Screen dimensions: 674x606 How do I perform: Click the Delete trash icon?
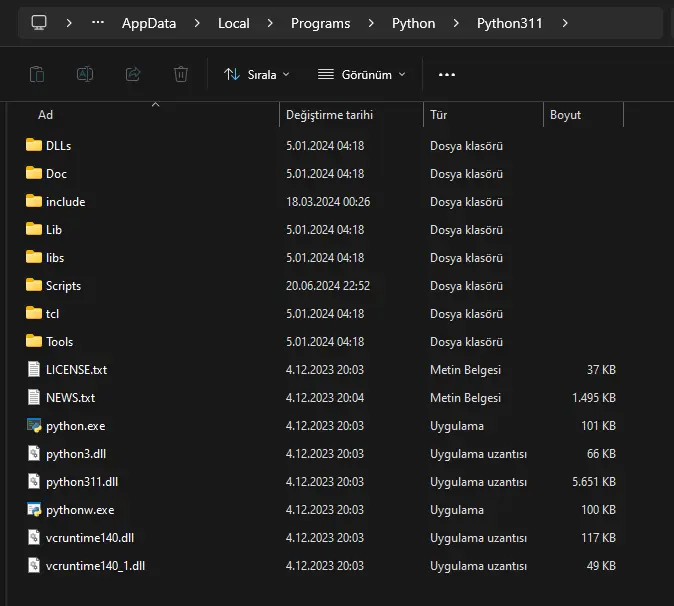[181, 74]
